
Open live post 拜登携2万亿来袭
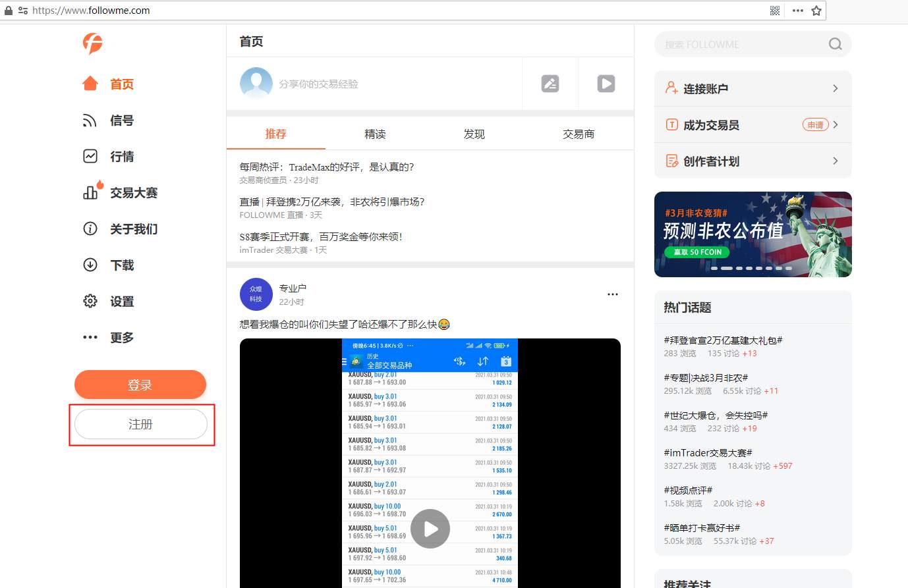pyautogui.click(x=332, y=201)
